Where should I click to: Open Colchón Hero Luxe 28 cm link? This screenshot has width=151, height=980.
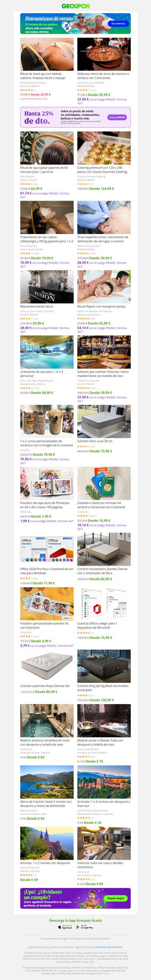click(95, 441)
